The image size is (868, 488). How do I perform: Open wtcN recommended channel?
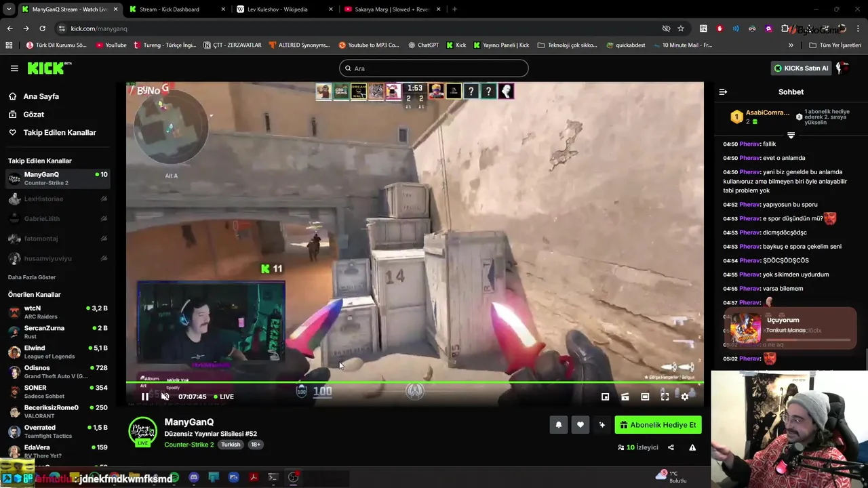pyautogui.click(x=58, y=312)
